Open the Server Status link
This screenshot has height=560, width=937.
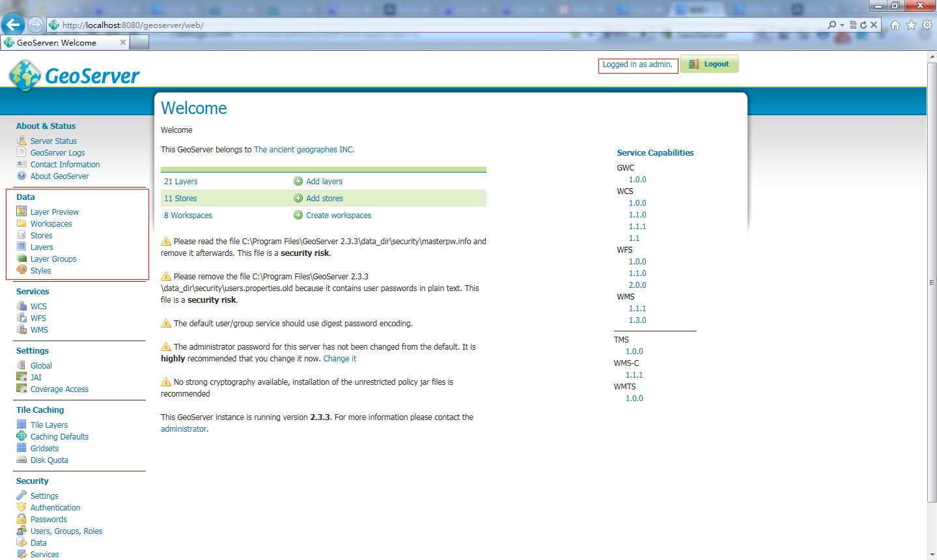[53, 141]
